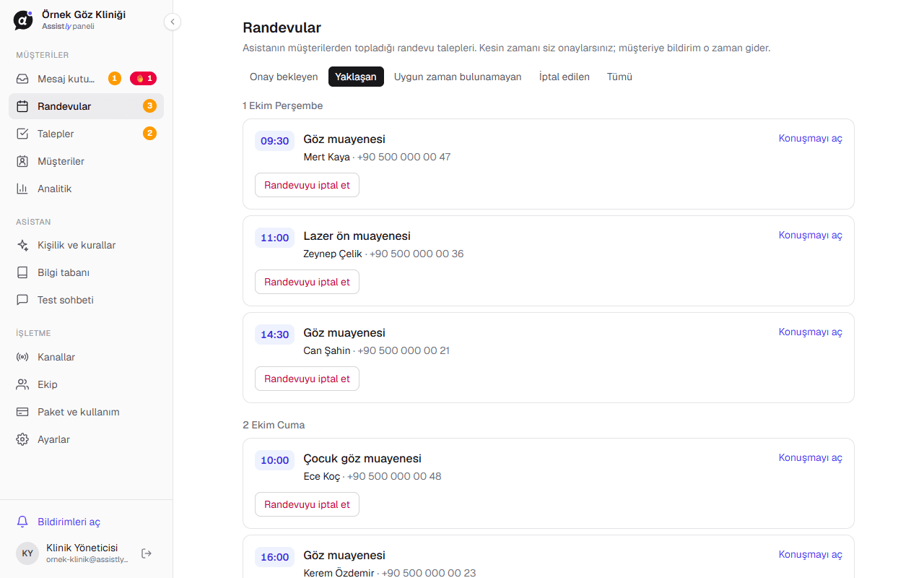Click the Analitik bar chart icon
The height and width of the screenshot is (578, 924).
coord(23,189)
